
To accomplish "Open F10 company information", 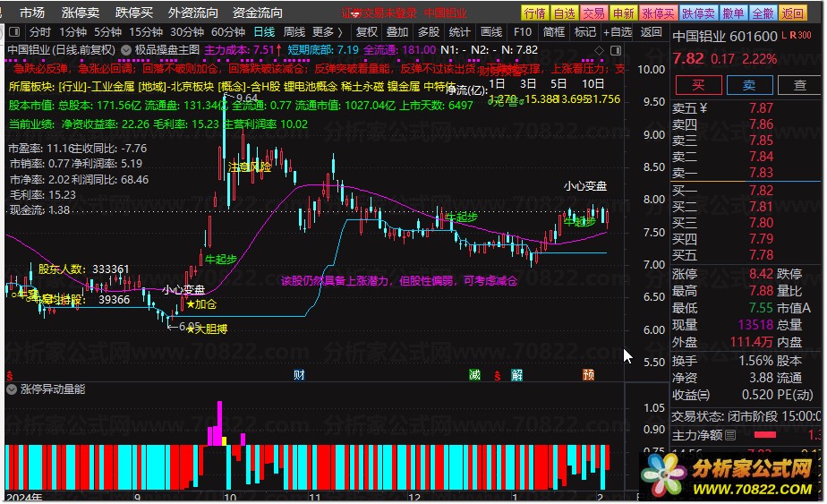I will [x=523, y=32].
